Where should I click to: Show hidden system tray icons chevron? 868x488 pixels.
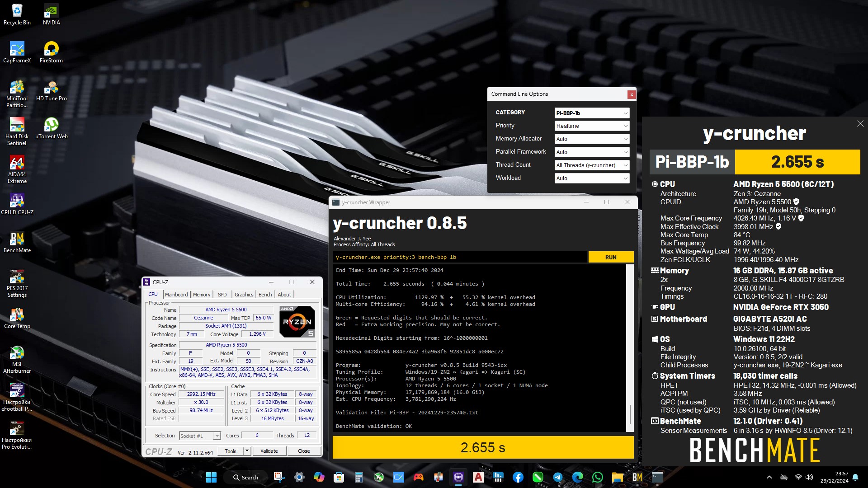(x=769, y=477)
